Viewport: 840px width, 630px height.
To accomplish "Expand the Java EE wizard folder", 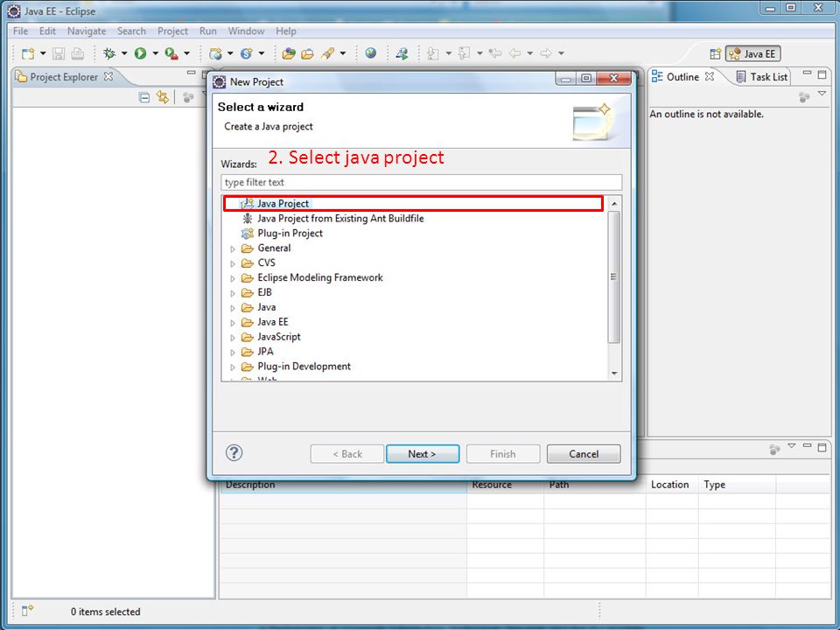I will click(x=233, y=323).
